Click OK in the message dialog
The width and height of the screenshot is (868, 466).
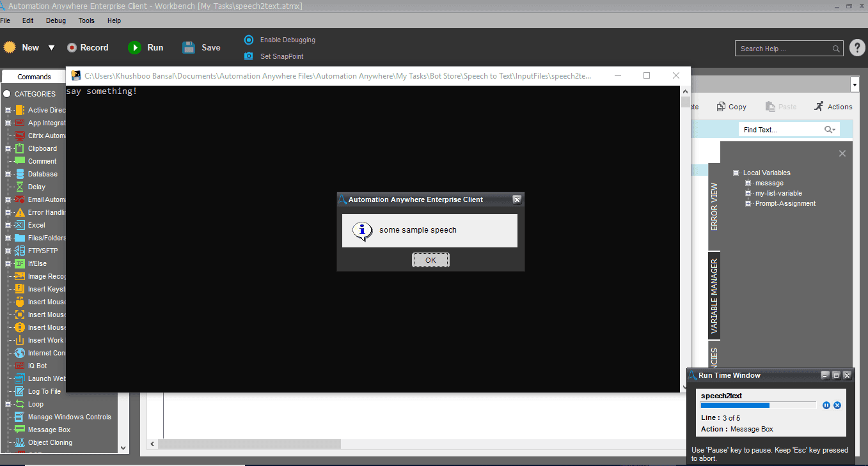(430, 260)
